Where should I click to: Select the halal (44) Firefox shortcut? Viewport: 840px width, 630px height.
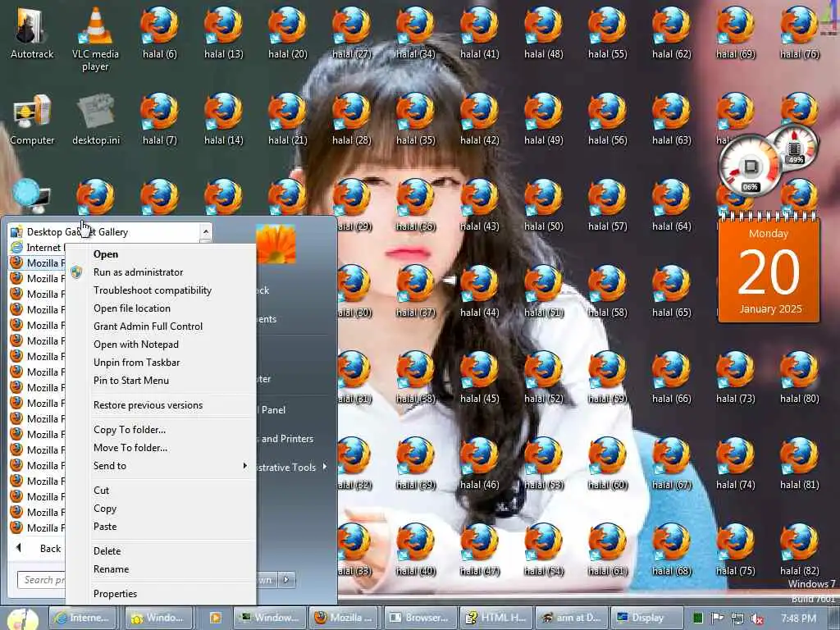pyautogui.click(x=479, y=291)
